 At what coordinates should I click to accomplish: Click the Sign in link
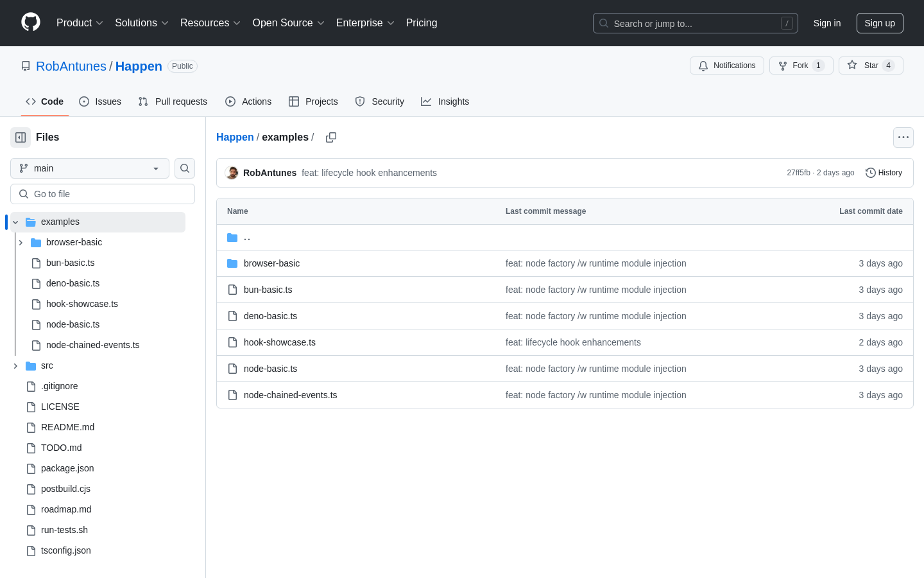827,23
